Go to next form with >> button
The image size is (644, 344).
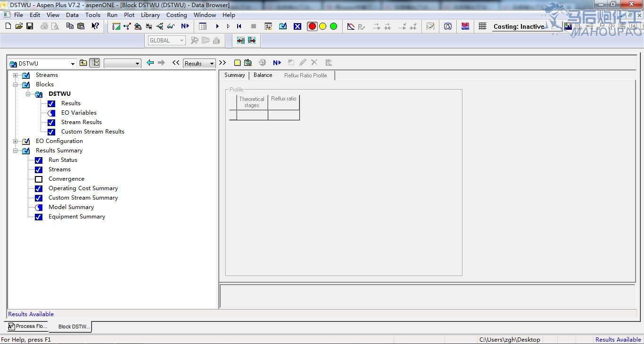point(223,63)
